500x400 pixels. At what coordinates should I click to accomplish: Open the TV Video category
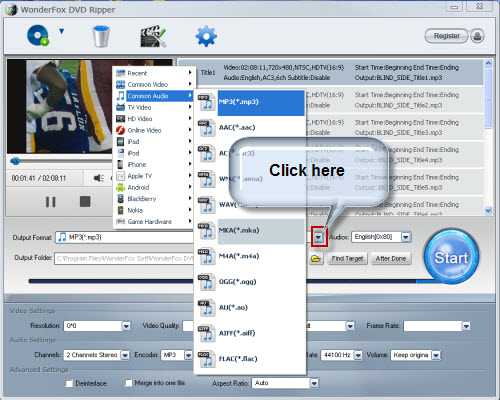[x=154, y=107]
